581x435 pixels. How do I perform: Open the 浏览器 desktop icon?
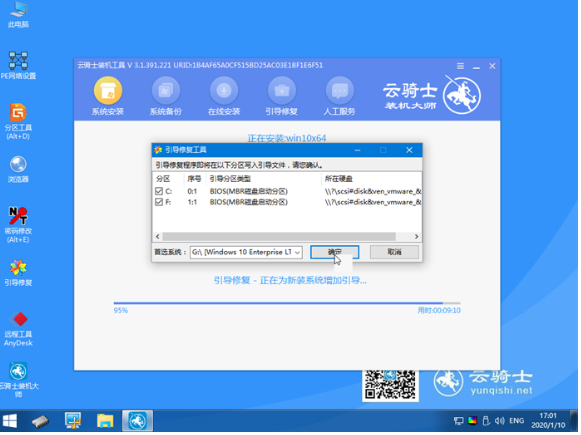tap(18, 170)
